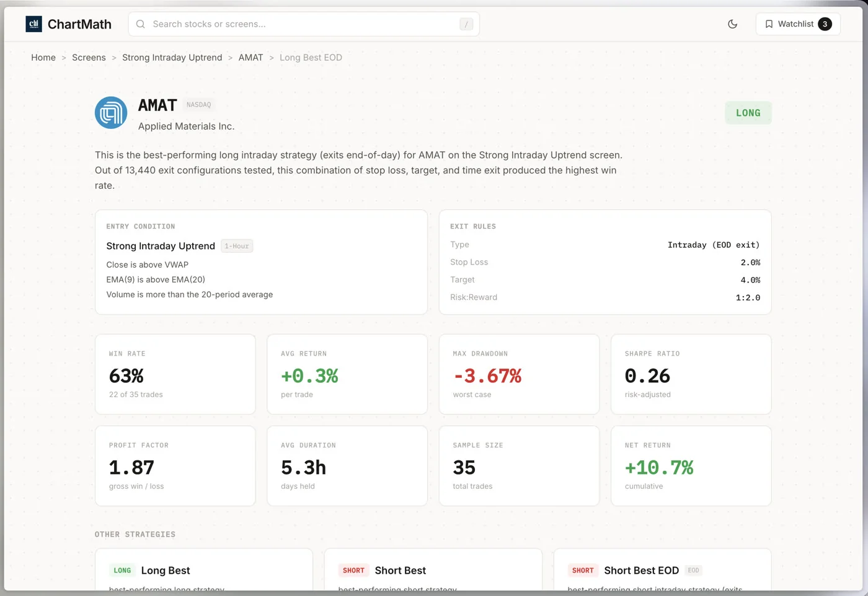Click Profit Factor 1.87 value
Image resolution: width=868 pixels, height=596 pixels.
(x=131, y=468)
